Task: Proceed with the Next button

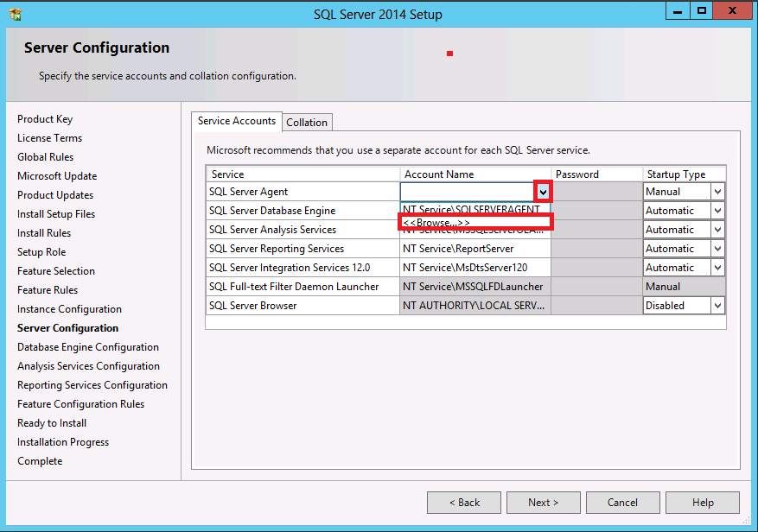Action: [x=544, y=503]
